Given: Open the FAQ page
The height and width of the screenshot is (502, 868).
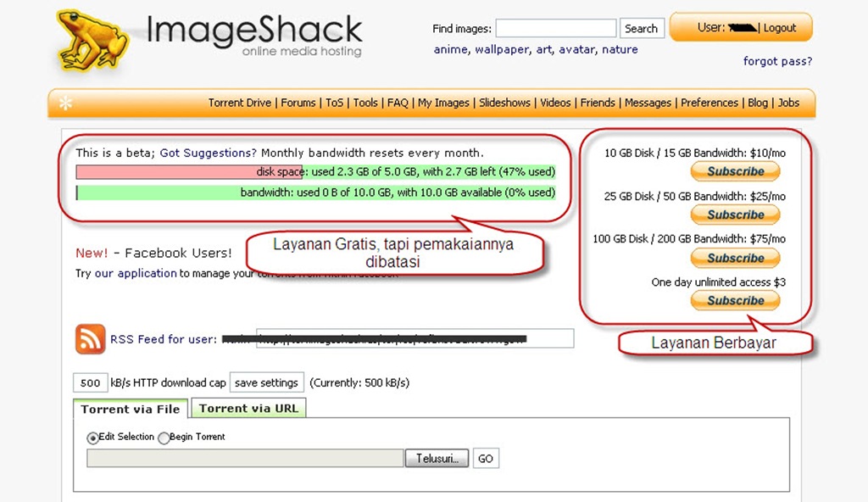Looking at the screenshot, I should (398, 103).
